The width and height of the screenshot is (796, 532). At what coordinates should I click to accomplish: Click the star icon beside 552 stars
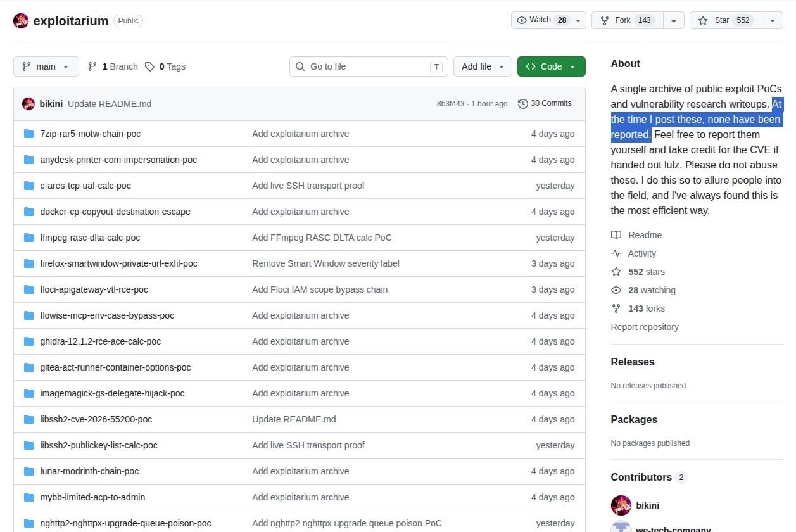pyautogui.click(x=616, y=272)
